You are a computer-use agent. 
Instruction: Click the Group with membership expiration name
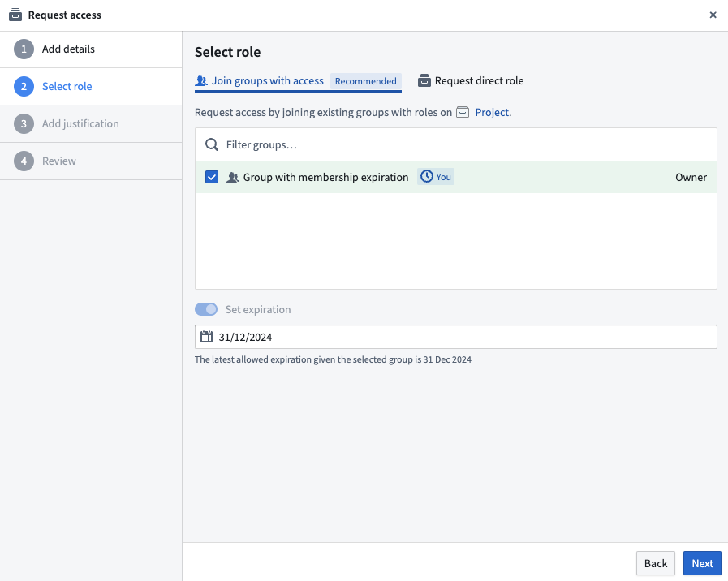tap(326, 177)
